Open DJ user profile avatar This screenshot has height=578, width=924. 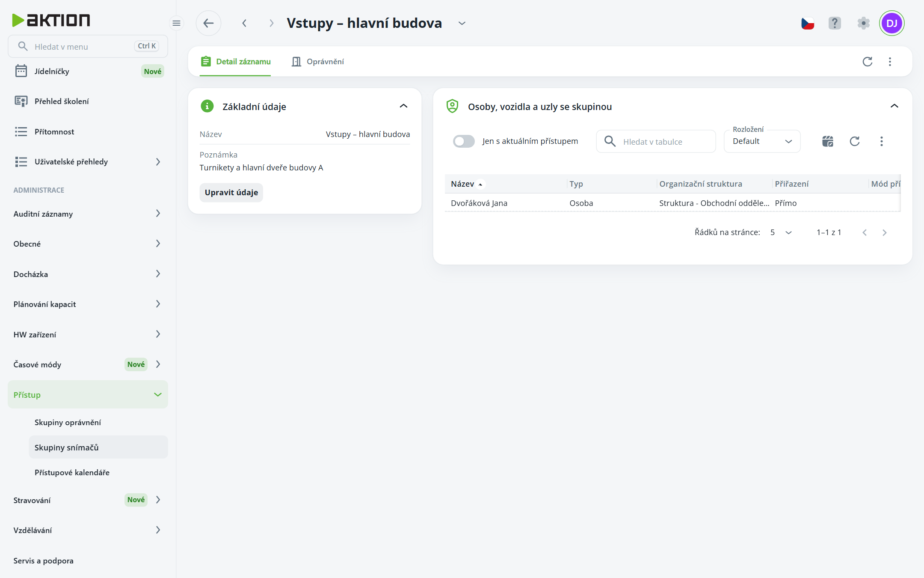[892, 23]
